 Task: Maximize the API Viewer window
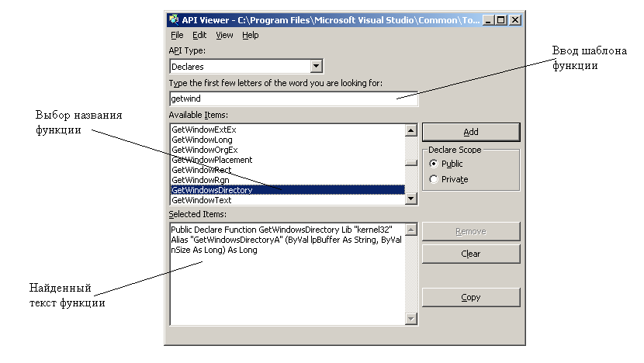click(x=501, y=19)
